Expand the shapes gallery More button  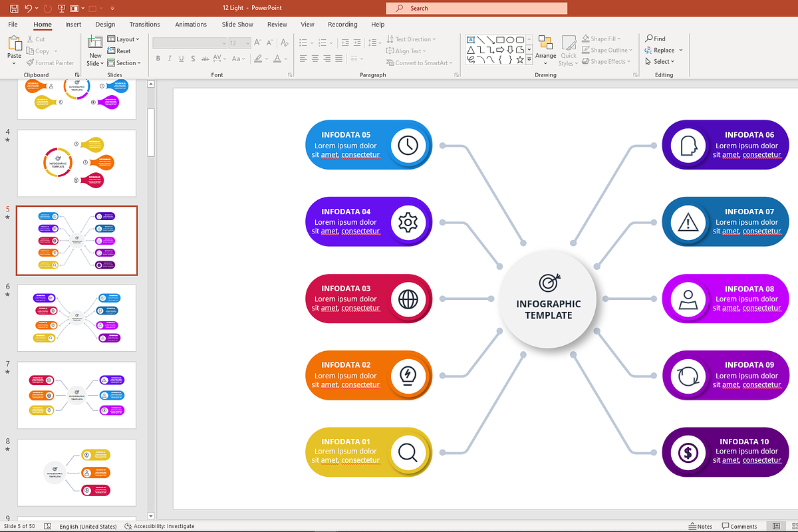point(529,59)
